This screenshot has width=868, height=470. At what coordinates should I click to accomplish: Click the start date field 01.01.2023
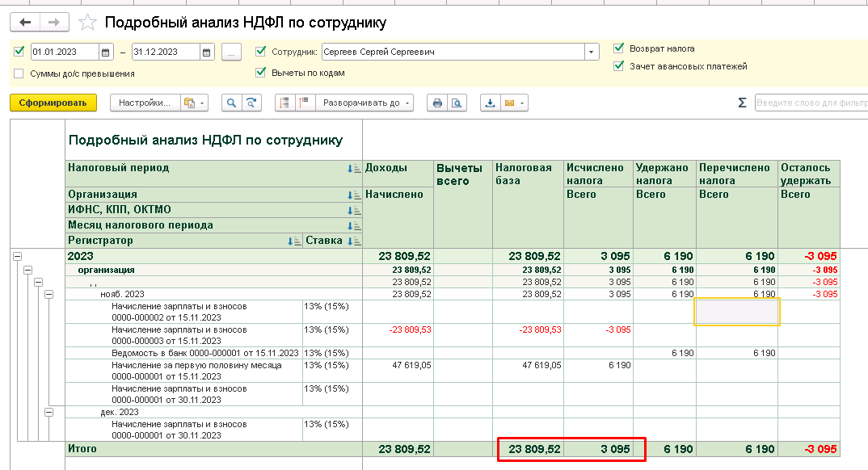click(x=65, y=52)
